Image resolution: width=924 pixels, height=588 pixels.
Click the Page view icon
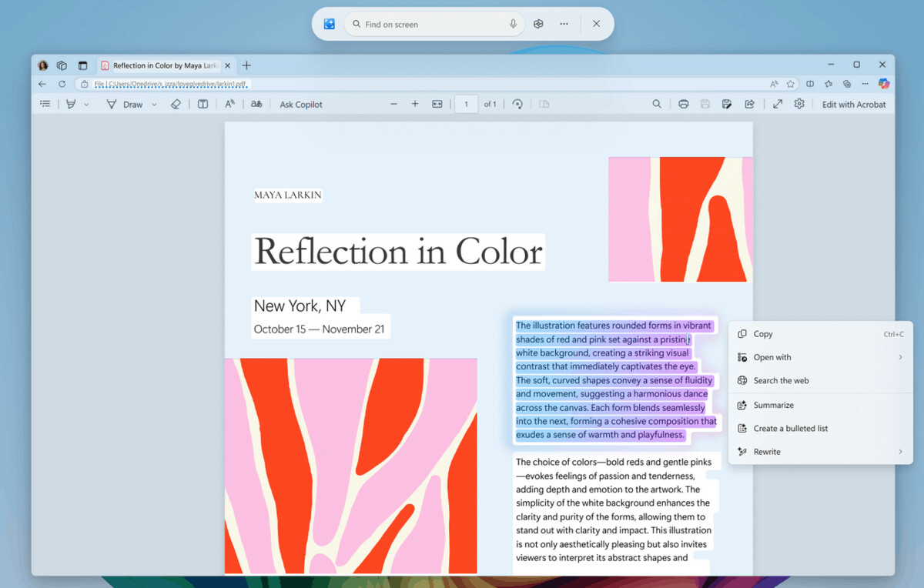click(x=544, y=104)
